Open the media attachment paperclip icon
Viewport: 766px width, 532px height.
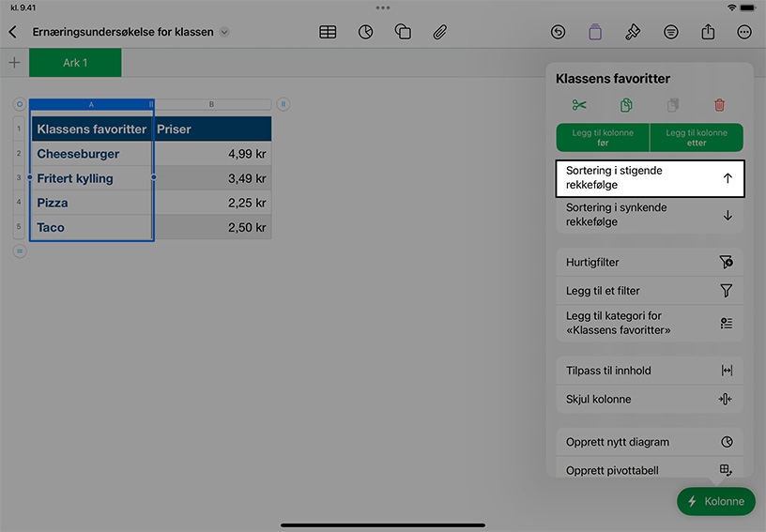pyautogui.click(x=439, y=32)
